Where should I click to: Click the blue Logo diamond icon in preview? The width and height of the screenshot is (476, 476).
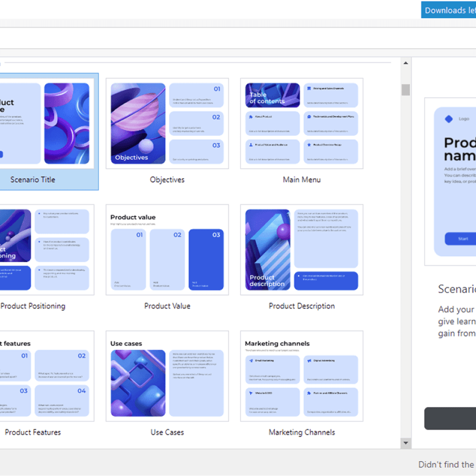click(449, 119)
